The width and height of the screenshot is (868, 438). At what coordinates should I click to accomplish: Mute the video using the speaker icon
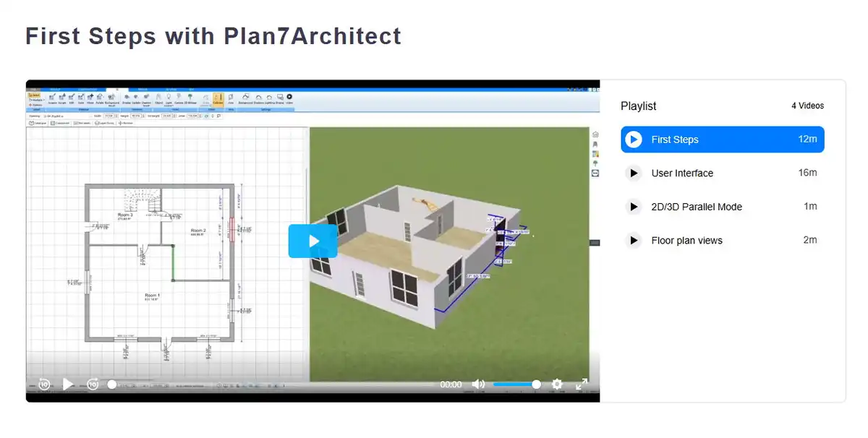(478, 385)
